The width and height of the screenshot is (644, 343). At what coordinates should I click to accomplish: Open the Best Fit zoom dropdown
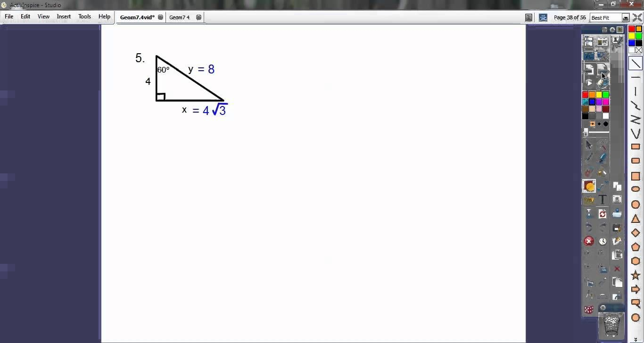(626, 18)
